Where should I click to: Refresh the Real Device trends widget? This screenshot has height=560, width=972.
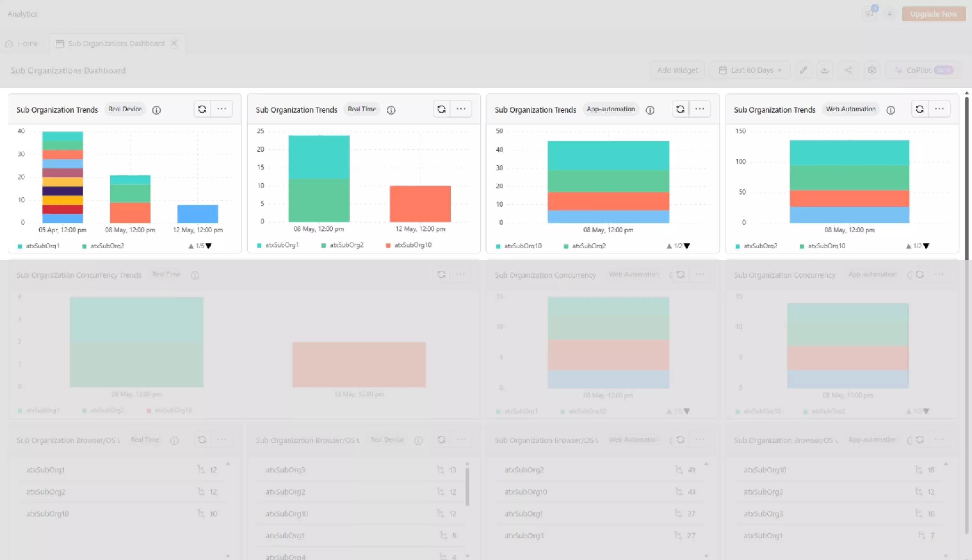[x=202, y=109]
